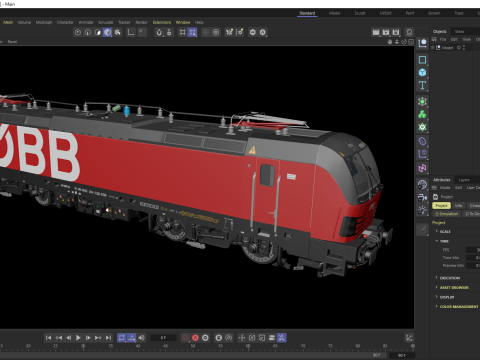This screenshot has width=480, height=360.
Task: Open the timeline expand icon at right
Action: [x=409, y=338]
